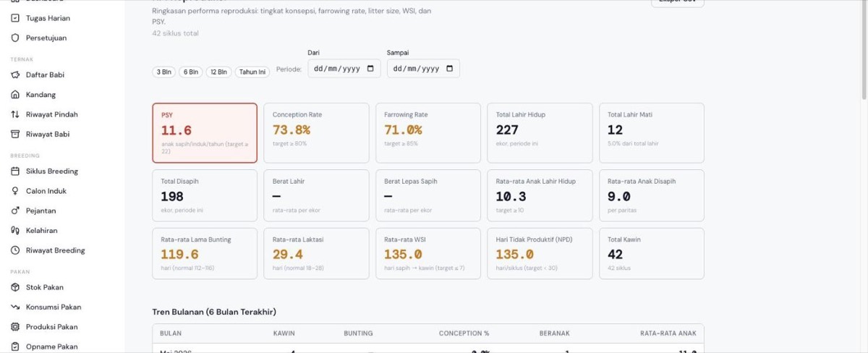Filter period to 12 Bln

[218, 72]
